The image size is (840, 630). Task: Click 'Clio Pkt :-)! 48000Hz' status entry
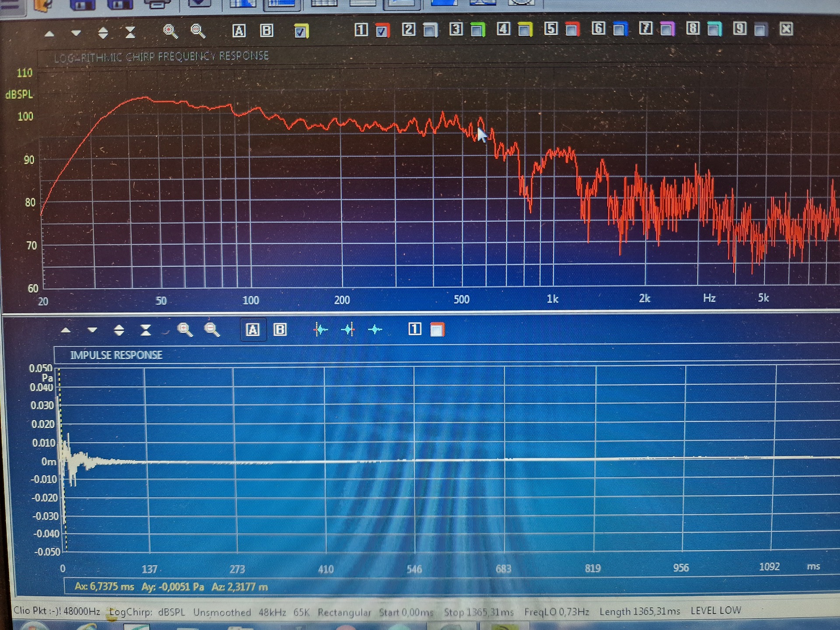pos(57,611)
